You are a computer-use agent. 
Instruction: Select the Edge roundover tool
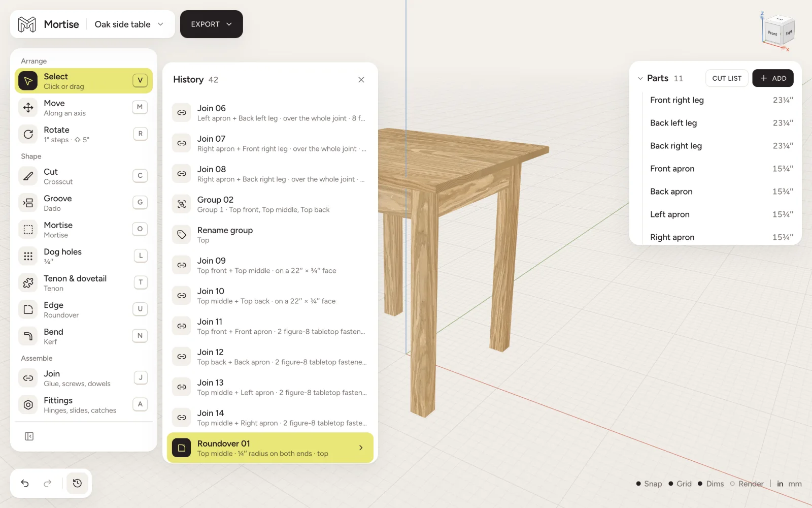pyautogui.click(x=84, y=310)
